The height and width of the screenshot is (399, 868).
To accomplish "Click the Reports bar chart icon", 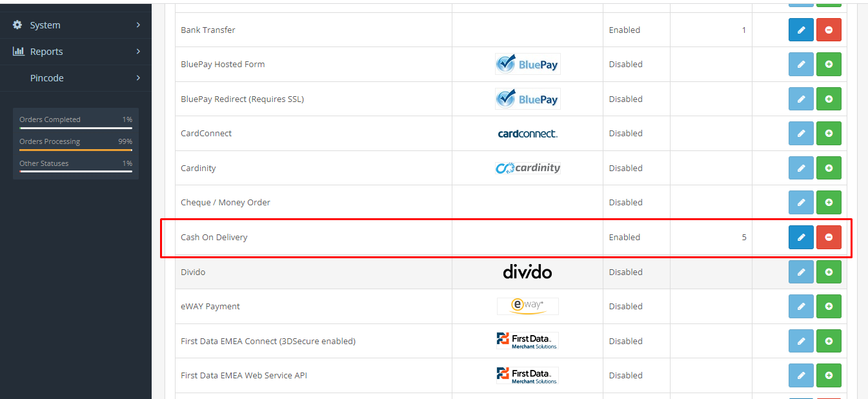I will coord(18,52).
